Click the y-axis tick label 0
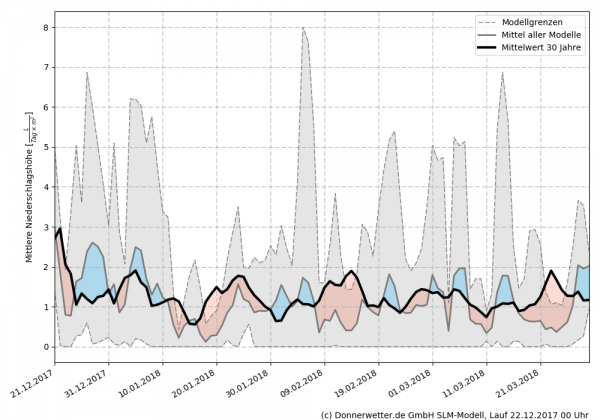600x420 pixels. 43,347
